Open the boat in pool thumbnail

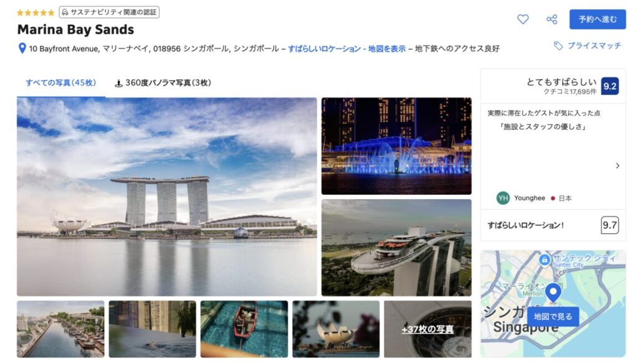[x=244, y=329]
